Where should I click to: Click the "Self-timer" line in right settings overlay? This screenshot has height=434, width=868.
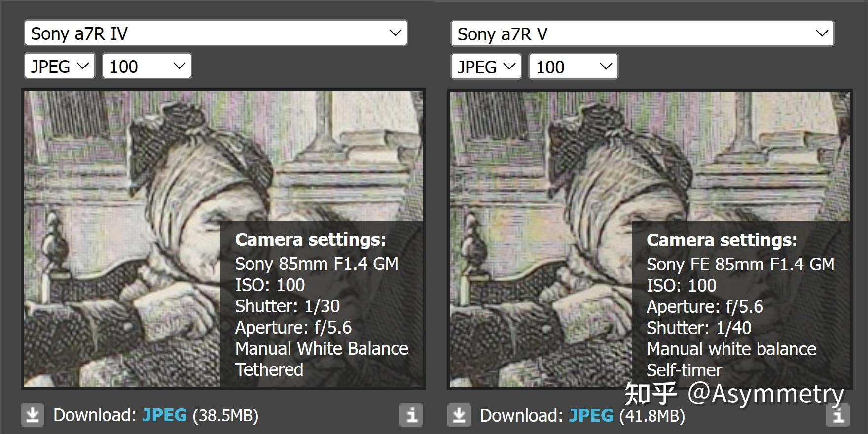684,370
